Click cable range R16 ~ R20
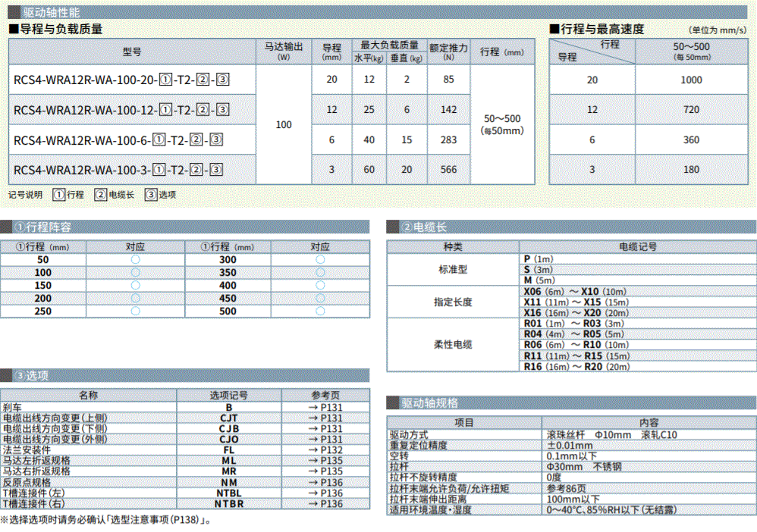 click(577, 367)
